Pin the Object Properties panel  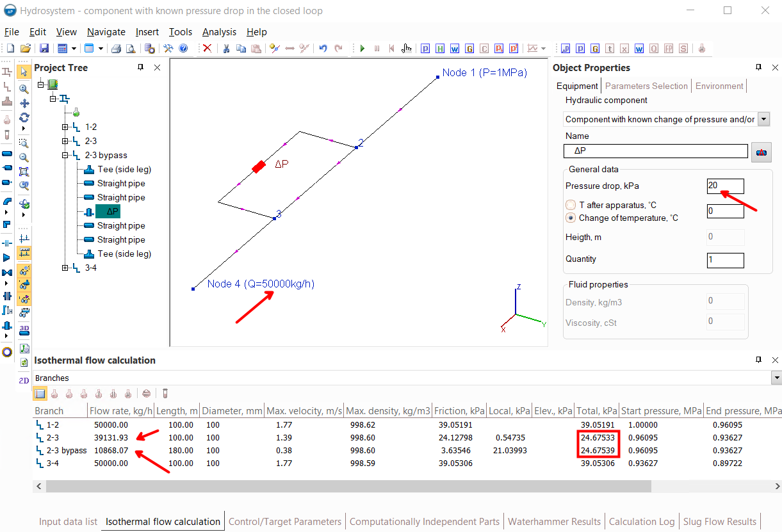(x=758, y=68)
